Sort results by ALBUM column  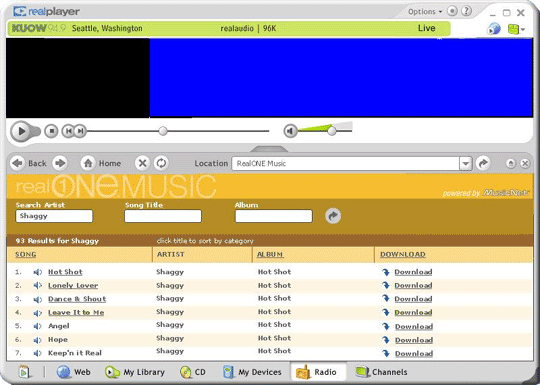(270, 254)
